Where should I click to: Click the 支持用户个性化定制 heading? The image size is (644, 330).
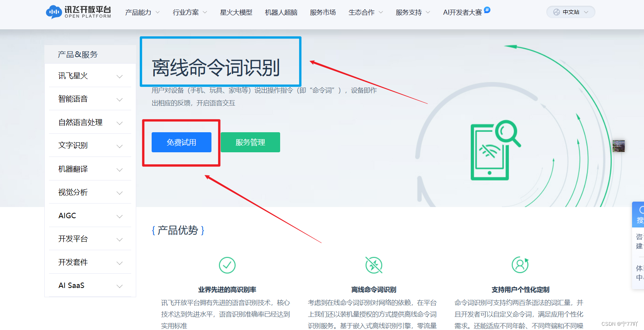coord(521,290)
